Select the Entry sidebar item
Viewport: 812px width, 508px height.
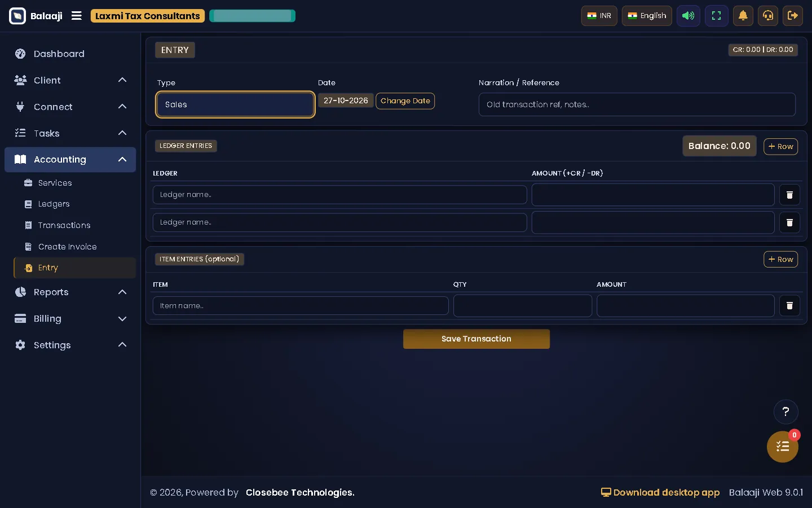74,268
